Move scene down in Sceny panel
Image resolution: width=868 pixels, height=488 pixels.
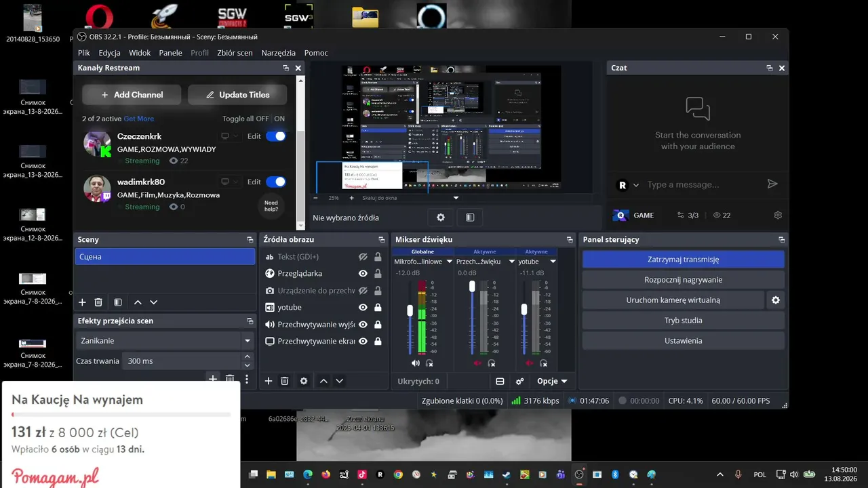tap(153, 302)
